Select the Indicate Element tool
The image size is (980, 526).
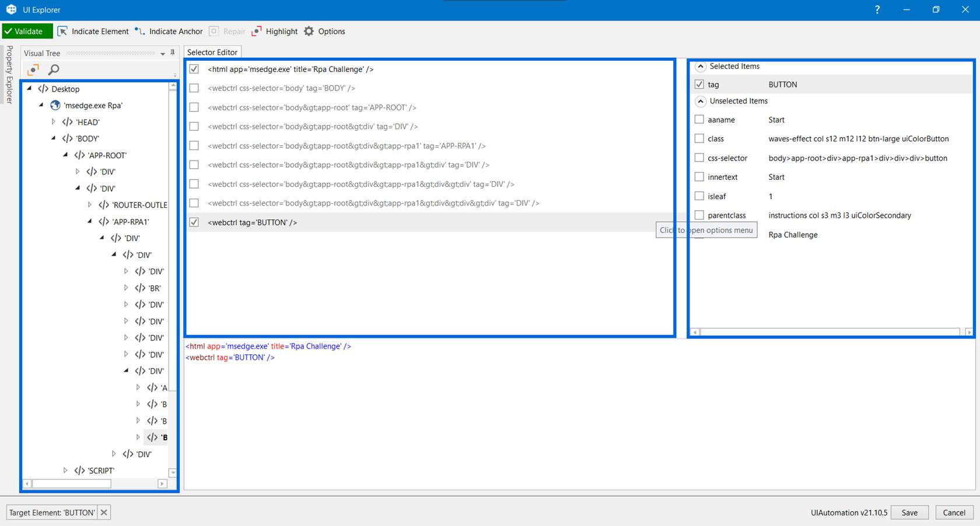93,32
